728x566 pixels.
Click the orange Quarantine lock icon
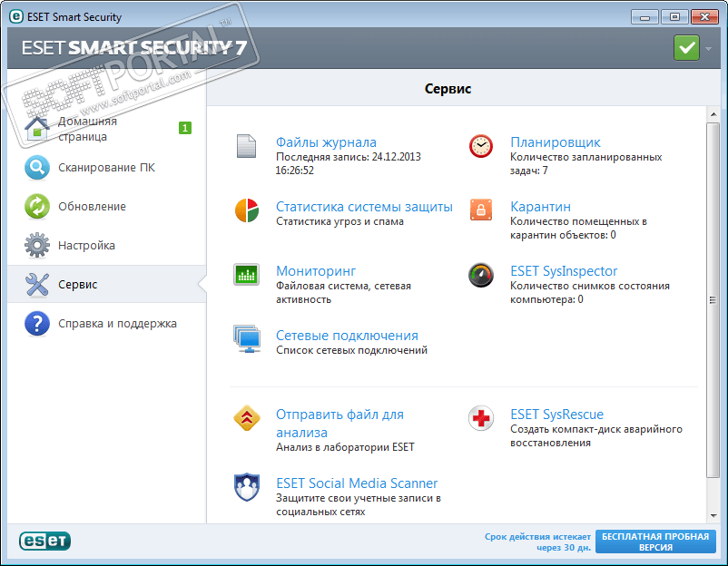pyautogui.click(x=481, y=210)
